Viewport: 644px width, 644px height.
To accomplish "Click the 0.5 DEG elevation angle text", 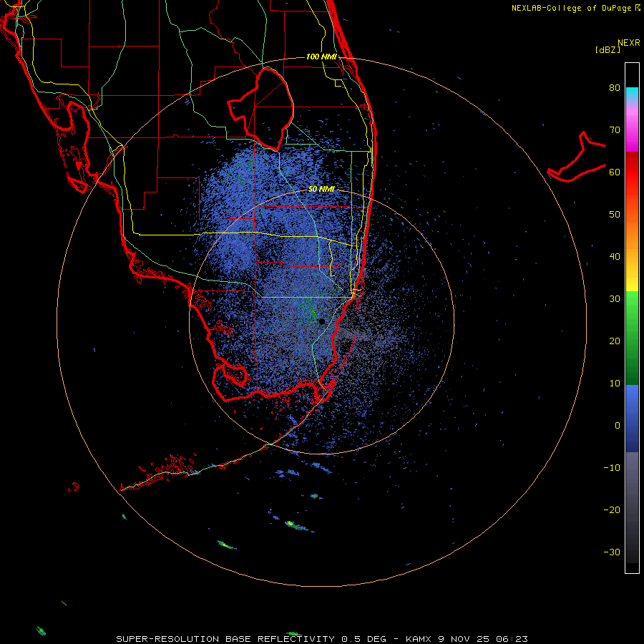I will click(x=364, y=639).
